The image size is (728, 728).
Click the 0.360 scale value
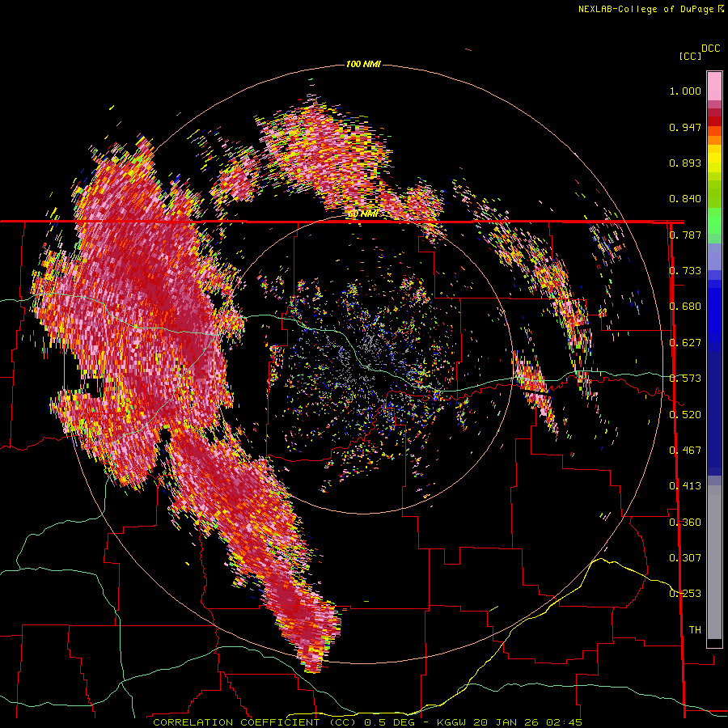[685, 523]
